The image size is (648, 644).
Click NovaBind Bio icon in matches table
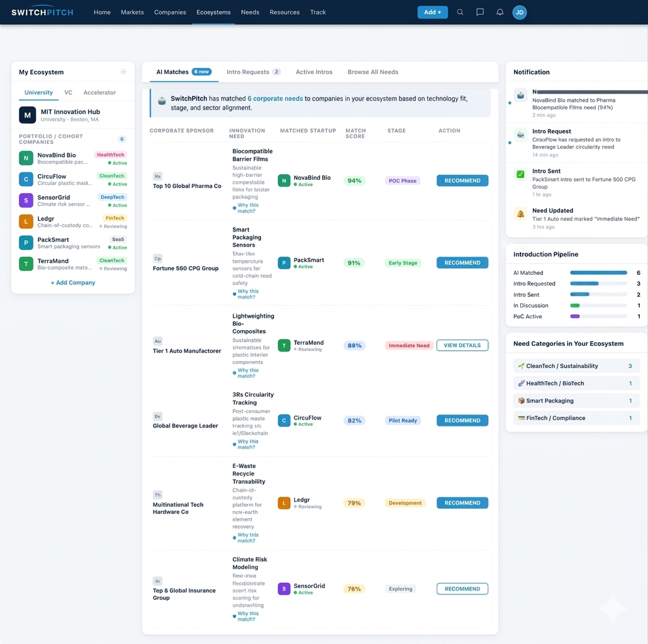click(x=284, y=180)
